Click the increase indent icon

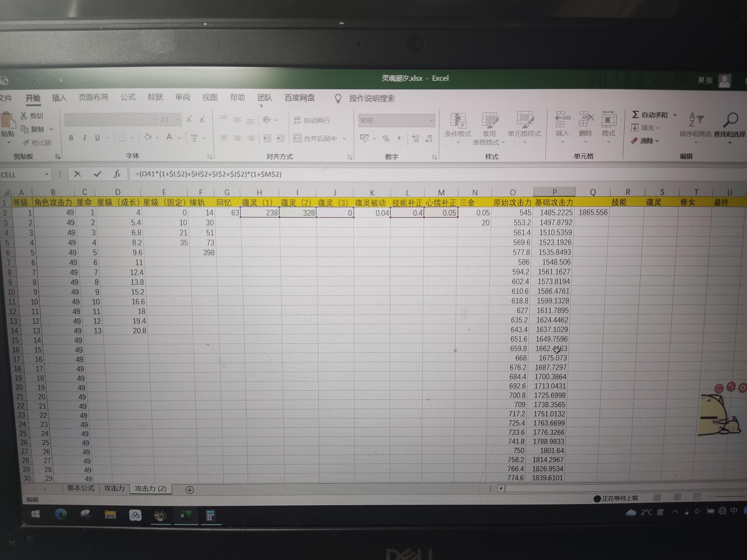280,138
